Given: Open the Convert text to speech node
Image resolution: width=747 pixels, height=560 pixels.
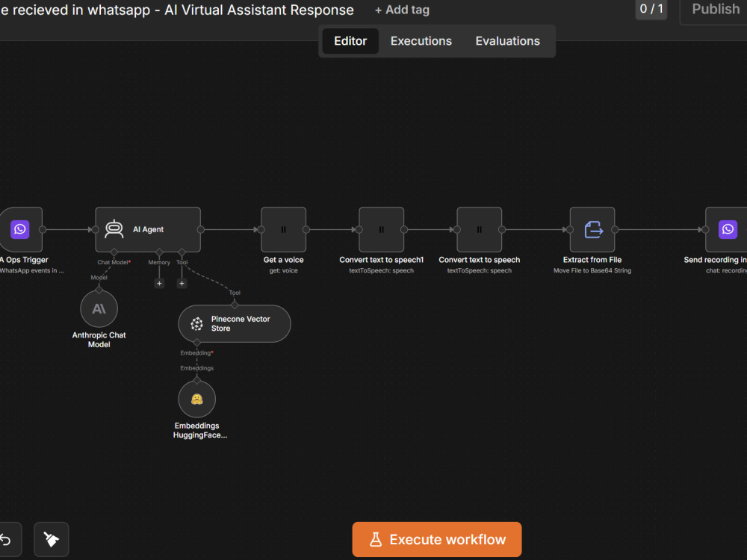Looking at the screenshot, I should pos(480,229).
